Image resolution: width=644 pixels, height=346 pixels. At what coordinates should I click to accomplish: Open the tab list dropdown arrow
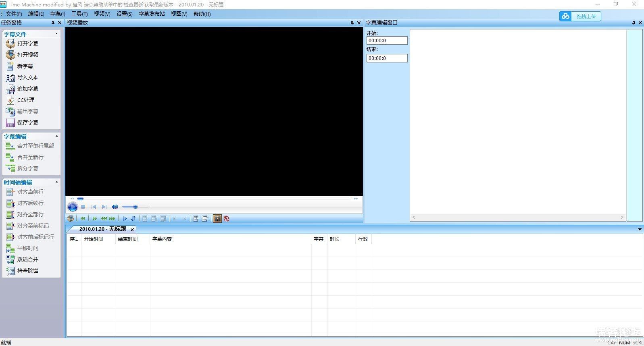tap(640, 229)
